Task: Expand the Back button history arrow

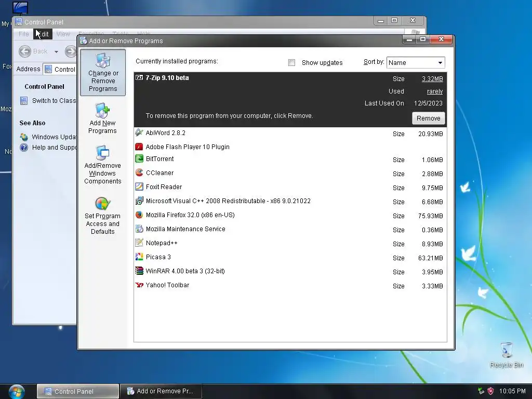Action: pyautogui.click(x=56, y=51)
